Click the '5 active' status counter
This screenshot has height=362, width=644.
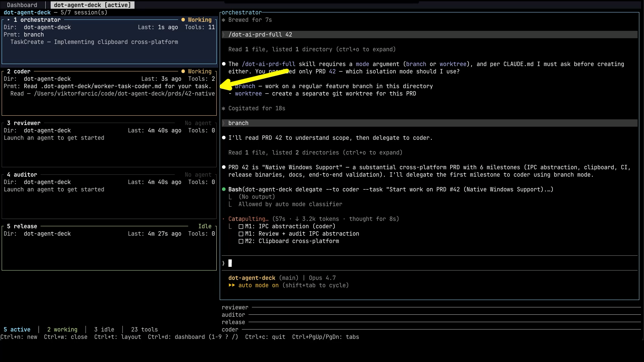[17, 329]
